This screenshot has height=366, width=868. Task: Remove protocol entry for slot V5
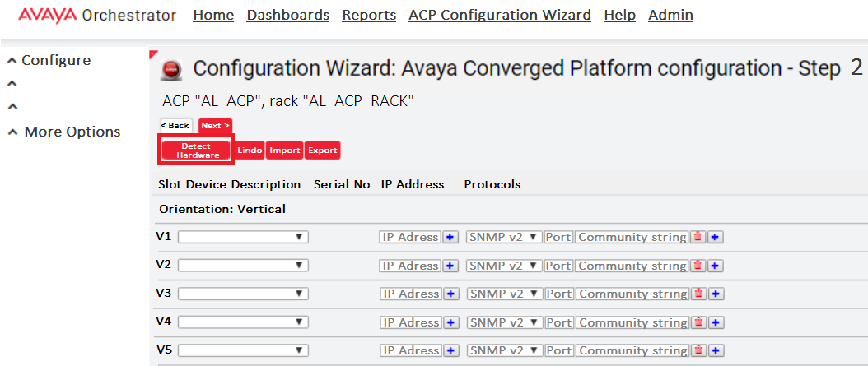pyautogui.click(x=698, y=350)
